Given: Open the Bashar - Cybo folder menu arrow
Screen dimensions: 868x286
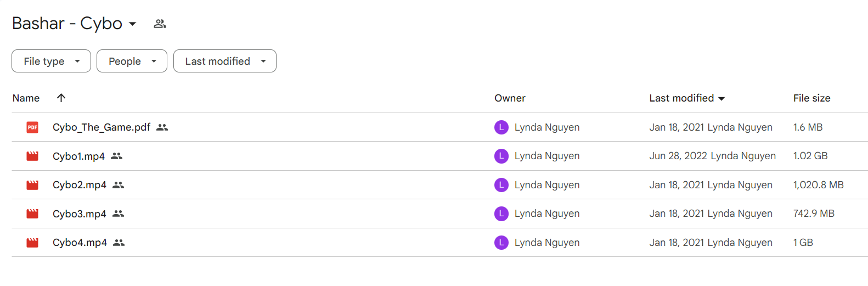Looking at the screenshot, I should click(132, 24).
